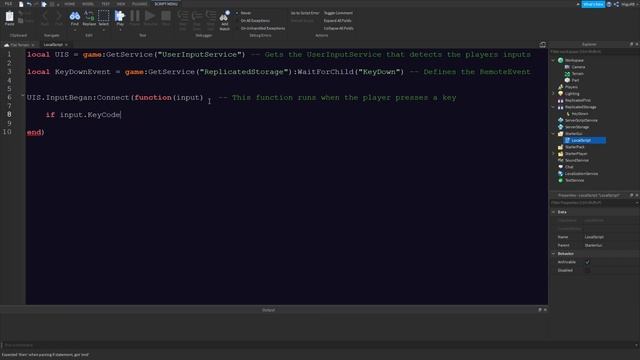Click Toggle Comment action
This screenshot has height=360, width=640.
[338, 13]
